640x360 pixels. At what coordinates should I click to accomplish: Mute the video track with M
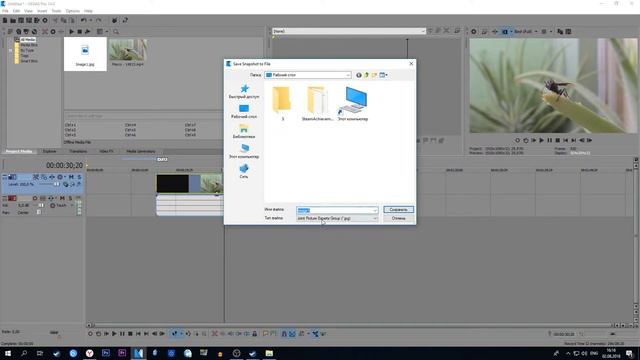point(71,177)
